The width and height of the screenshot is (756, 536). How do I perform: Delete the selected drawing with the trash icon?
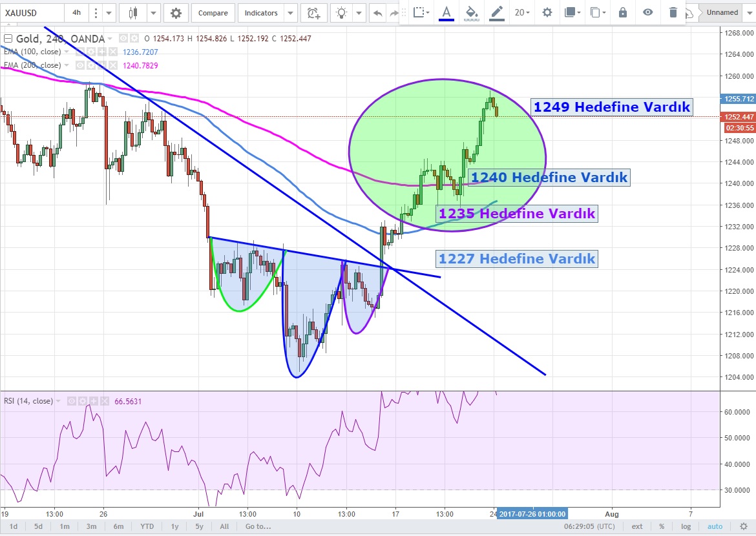[673, 12]
